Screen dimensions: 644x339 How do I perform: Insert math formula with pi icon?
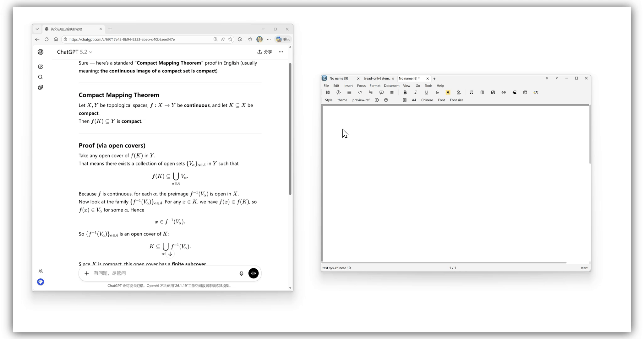[x=471, y=92]
